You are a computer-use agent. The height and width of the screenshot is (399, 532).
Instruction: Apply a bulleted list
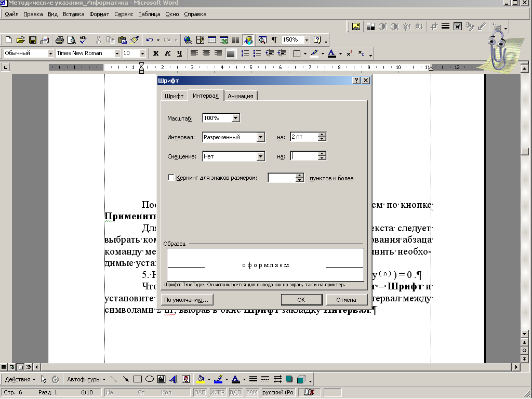(257, 54)
